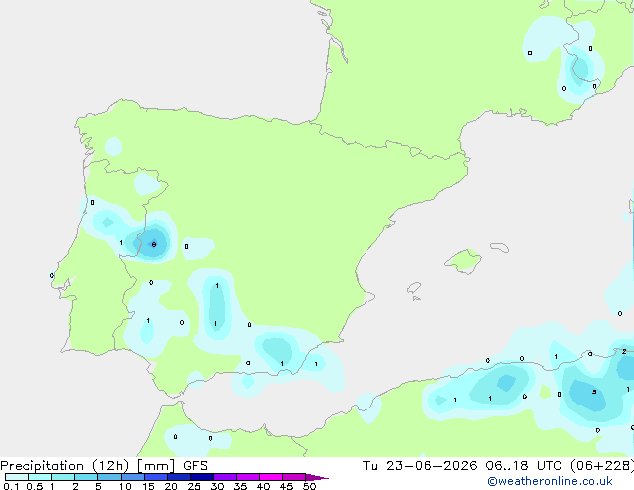634x490 pixels.
Task: Select the 35–40 mm legend color box
Action: (247, 477)
